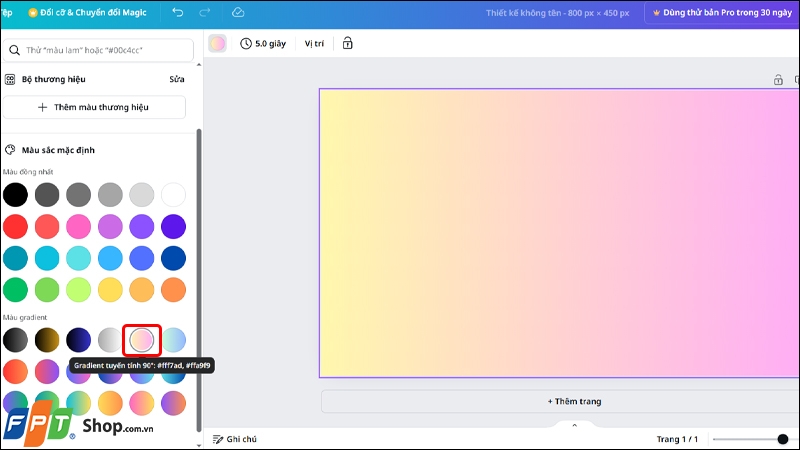800x450 pixels.
Task: Click Trang 1 / 1 page indicator
Action: [677, 439]
